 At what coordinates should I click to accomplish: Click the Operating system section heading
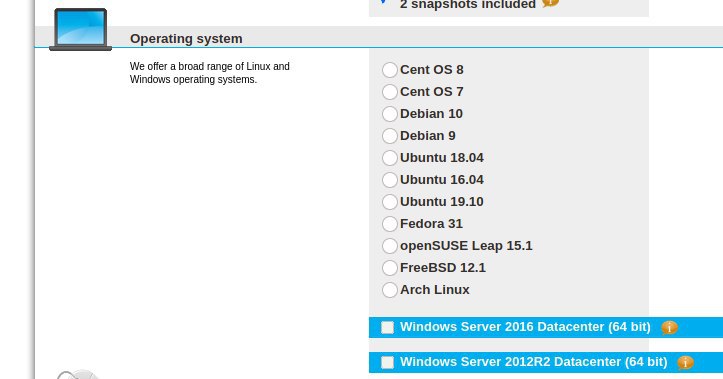186,39
